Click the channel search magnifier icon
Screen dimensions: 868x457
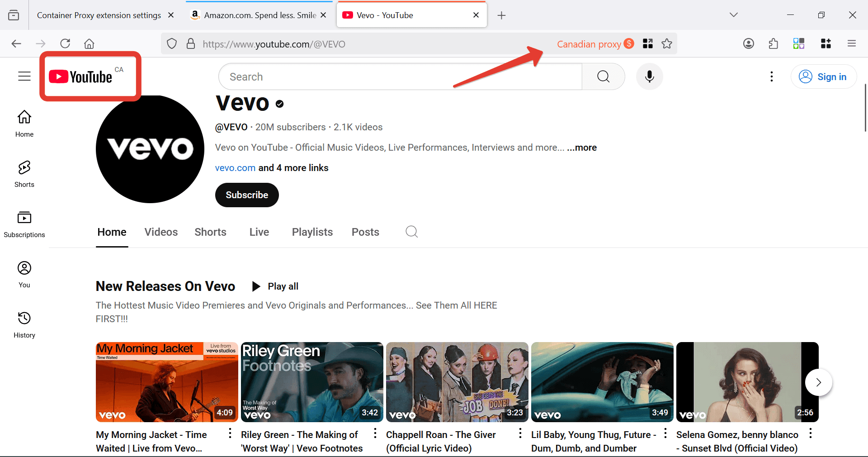click(x=411, y=232)
